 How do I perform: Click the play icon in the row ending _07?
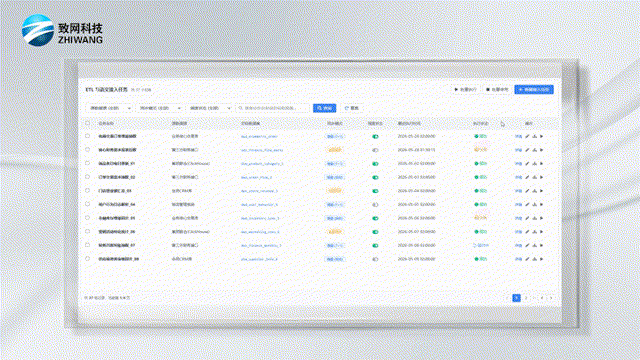click(542, 245)
